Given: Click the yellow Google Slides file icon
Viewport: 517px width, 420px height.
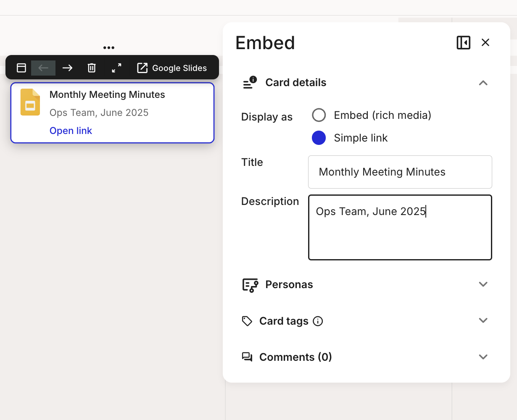Looking at the screenshot, I should (x=30, y=102).
